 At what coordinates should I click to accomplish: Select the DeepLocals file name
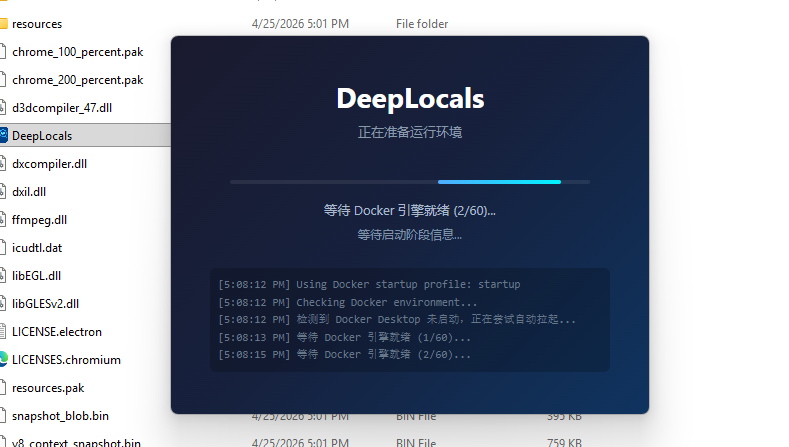42,136
